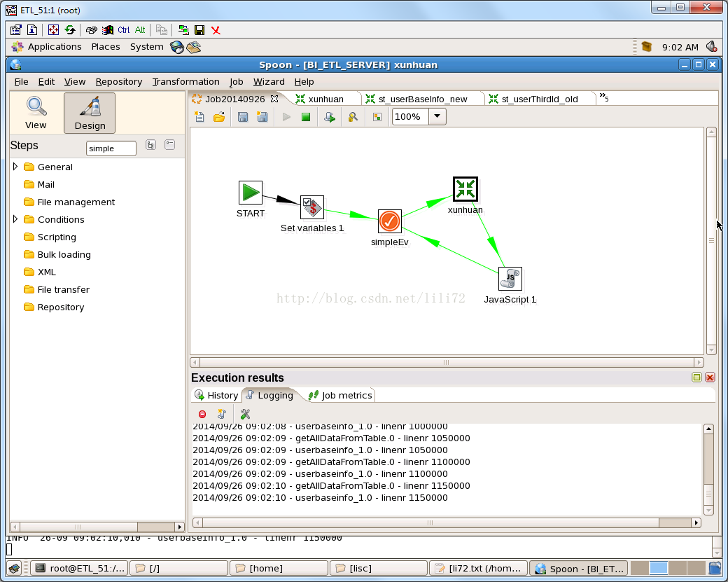Switch to Design perspective
The image size is (728, 582).
click(x=90, y=113)
